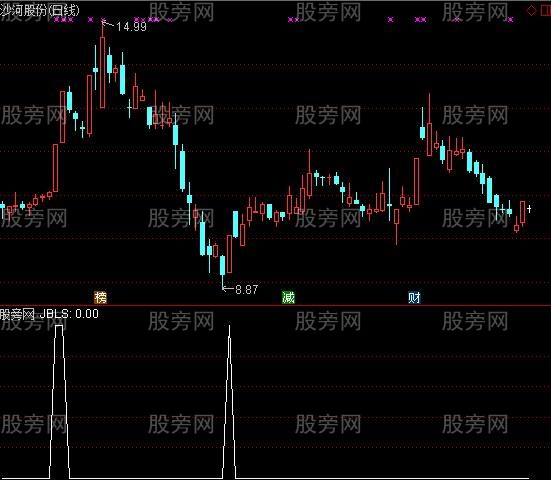Click the white cross marker at the latest bar

529,209
